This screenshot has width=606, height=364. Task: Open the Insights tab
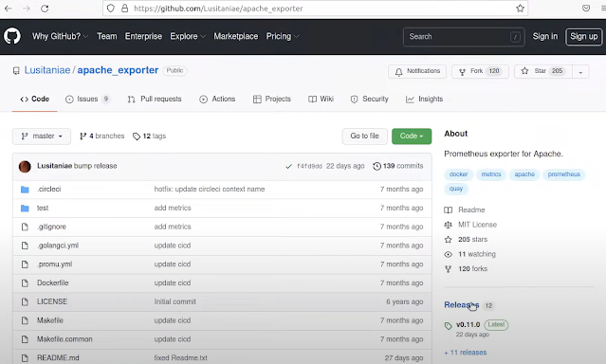[424, 99]
